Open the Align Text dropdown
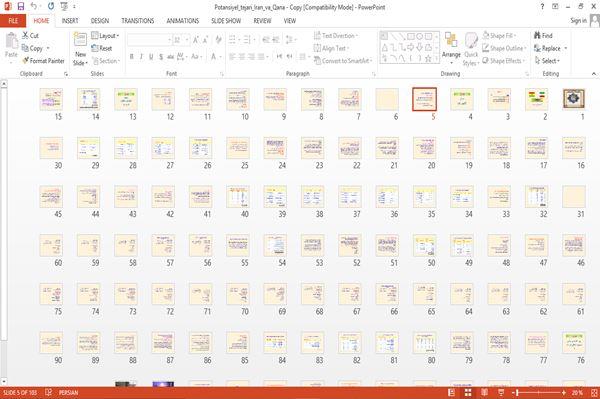The image size is (600, 399). tap(331, 48)
